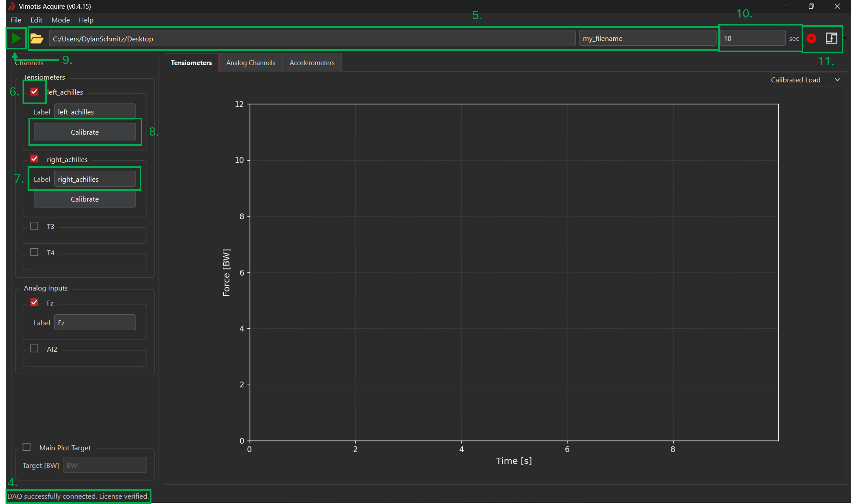Minimize the Vimotis Acquire window

click(x=786, y=6)
